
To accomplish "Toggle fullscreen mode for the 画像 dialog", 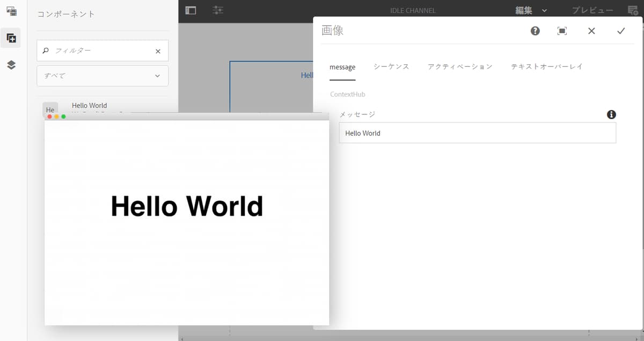I will click(x=562, y=31).
